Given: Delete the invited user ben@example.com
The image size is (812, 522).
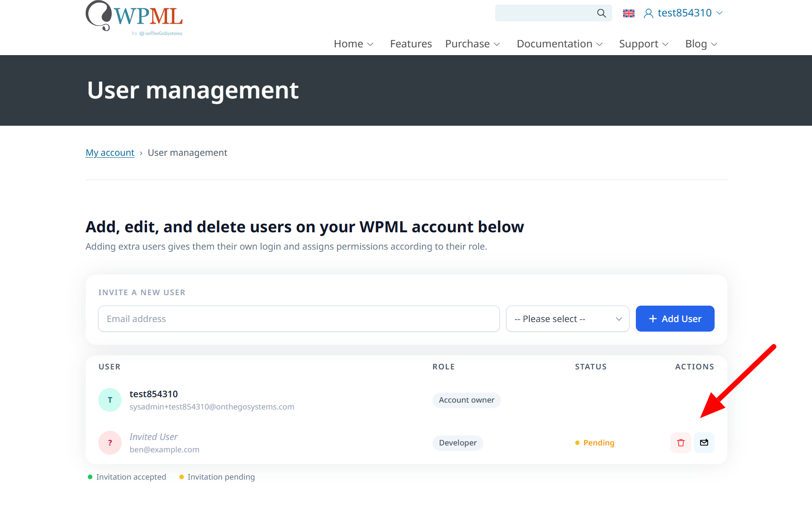Looking at the screenshot, I should (x=681, y=443).
